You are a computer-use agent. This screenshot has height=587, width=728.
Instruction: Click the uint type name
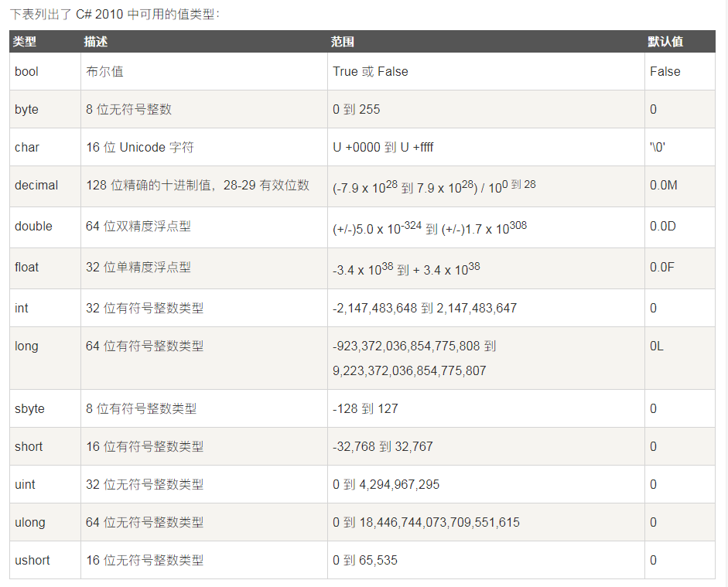coord(25,484)
